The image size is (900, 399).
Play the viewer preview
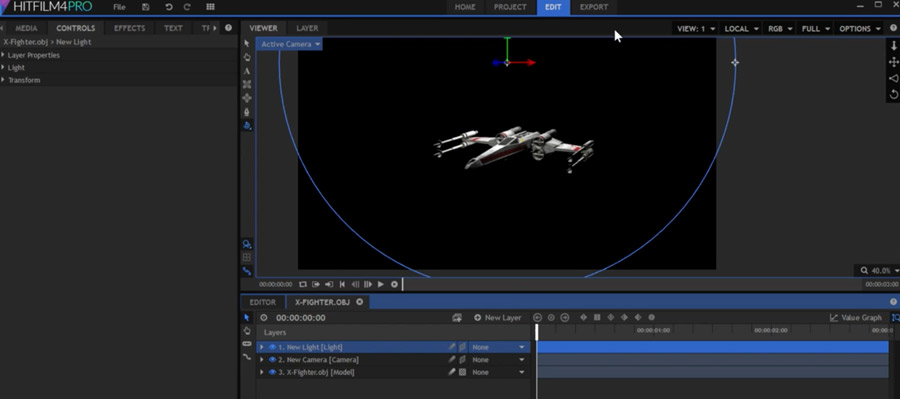click(x=381, y=284)
